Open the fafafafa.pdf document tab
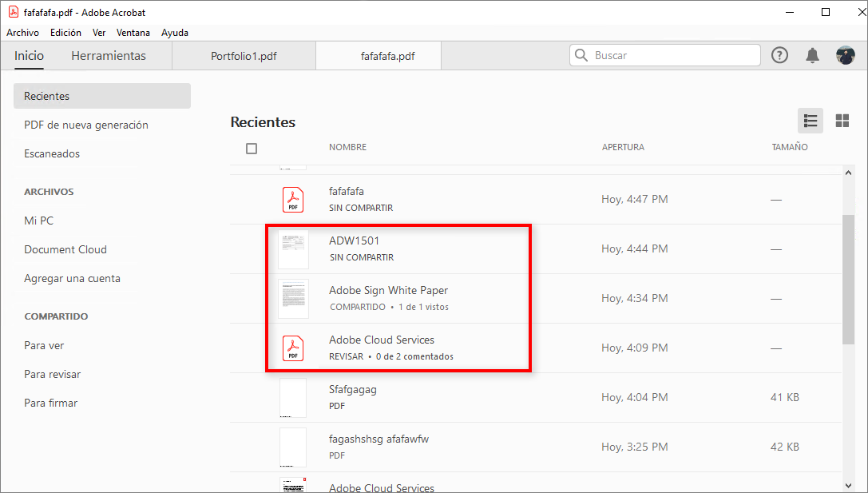This screenshot has height=493, width=868. click(x=379, y=56)
